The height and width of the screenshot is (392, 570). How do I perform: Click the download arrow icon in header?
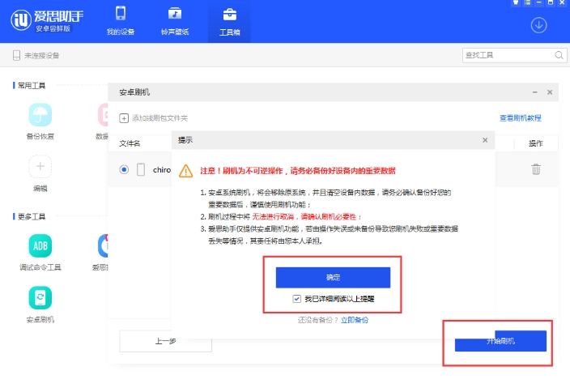[538, 25]
